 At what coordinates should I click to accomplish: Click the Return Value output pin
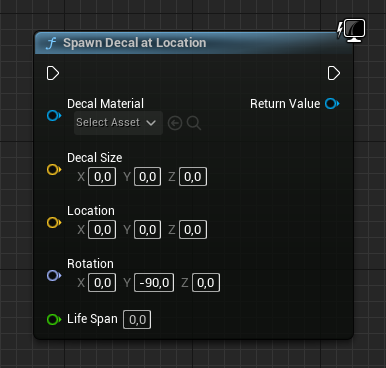(x=332, y=104)
